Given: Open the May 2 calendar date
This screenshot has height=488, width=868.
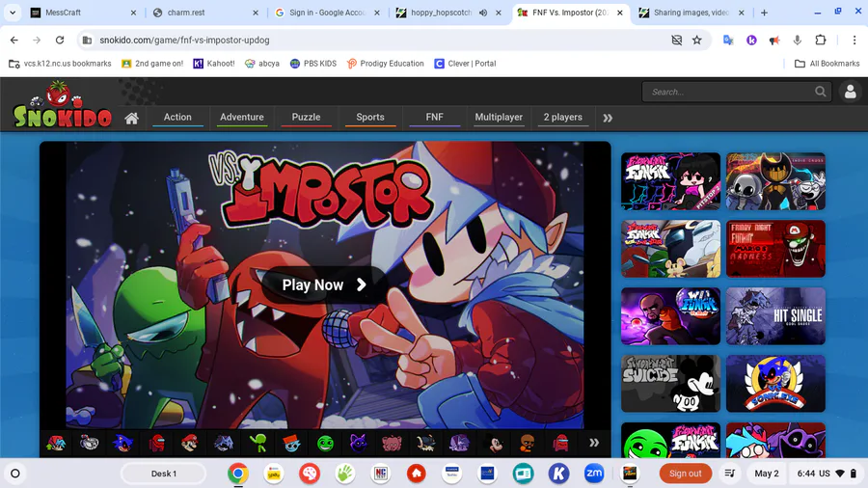Looking at the screenshot, I should [x=767, y=474].
